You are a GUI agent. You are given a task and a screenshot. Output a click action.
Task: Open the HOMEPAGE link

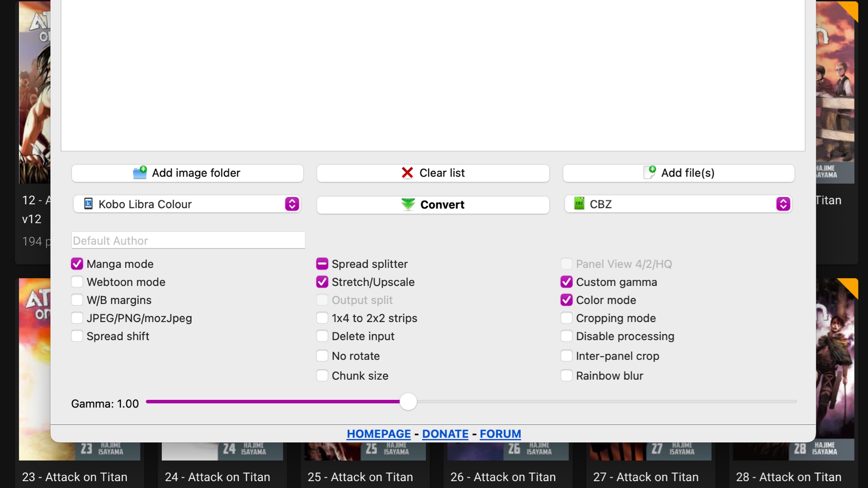tap(378, 433)
